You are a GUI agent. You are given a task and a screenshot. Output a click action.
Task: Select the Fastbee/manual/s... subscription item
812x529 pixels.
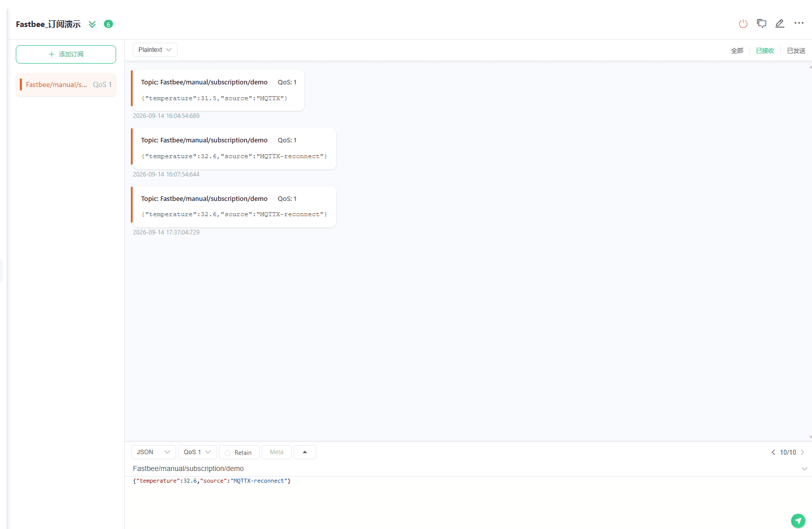pyautogui.click(x=66, y=84)
